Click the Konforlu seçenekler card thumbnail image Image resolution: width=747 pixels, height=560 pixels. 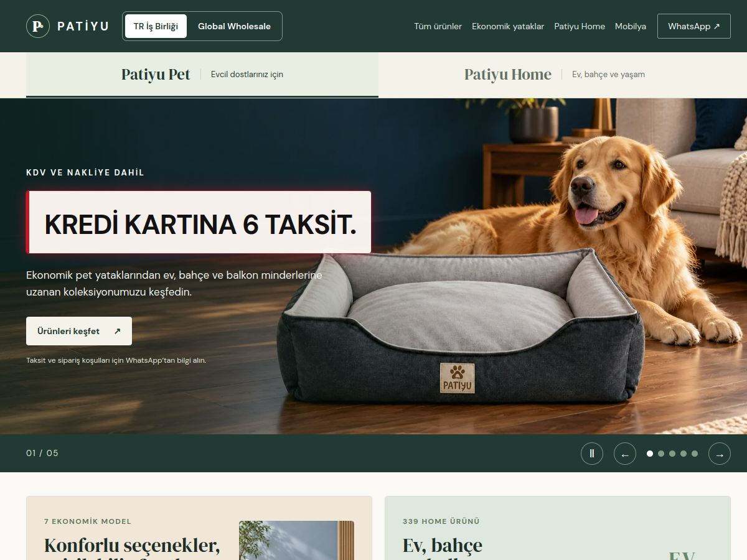pos(296,540)
